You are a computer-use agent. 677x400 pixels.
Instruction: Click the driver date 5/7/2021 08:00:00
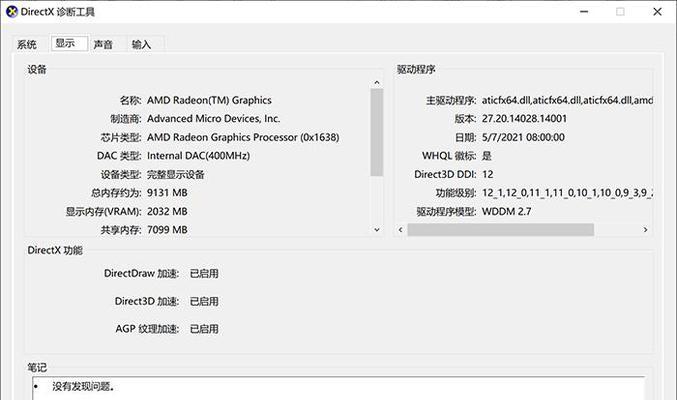pyautogui.click(x=523, y=137)
